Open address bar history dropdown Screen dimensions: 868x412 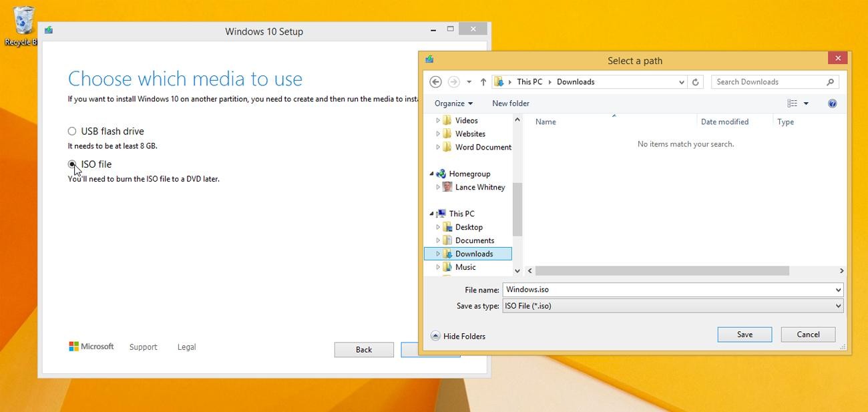681,82
